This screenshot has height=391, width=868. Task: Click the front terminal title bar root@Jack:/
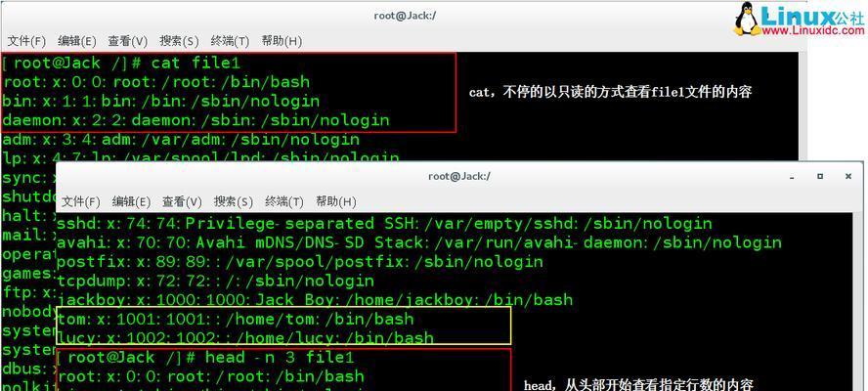pyautogui.click(x=459, y=176)
